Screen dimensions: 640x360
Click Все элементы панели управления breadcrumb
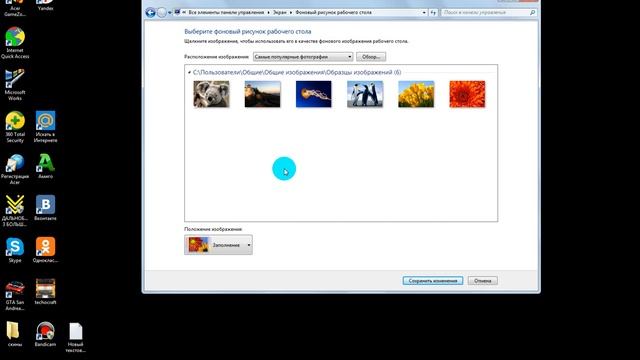[x=226, y=13]
